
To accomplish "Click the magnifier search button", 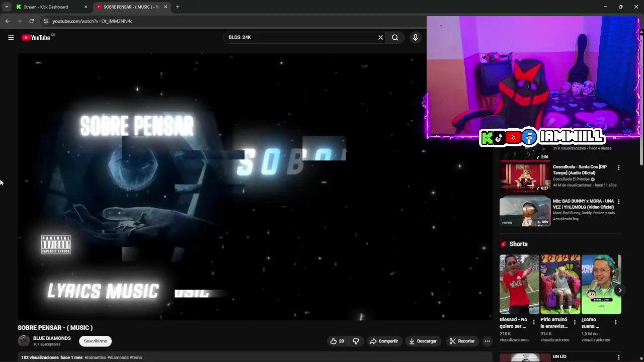I will (x=395, y=37).
